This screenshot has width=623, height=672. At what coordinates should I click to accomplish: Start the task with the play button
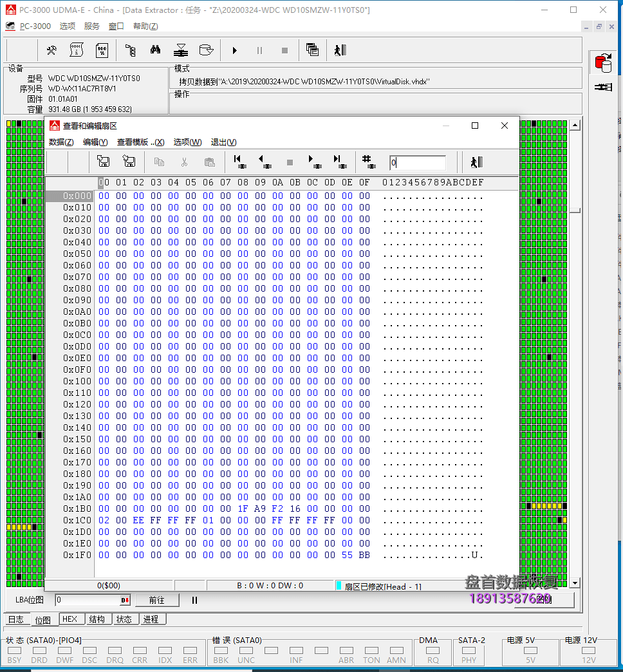pos(234,51)
